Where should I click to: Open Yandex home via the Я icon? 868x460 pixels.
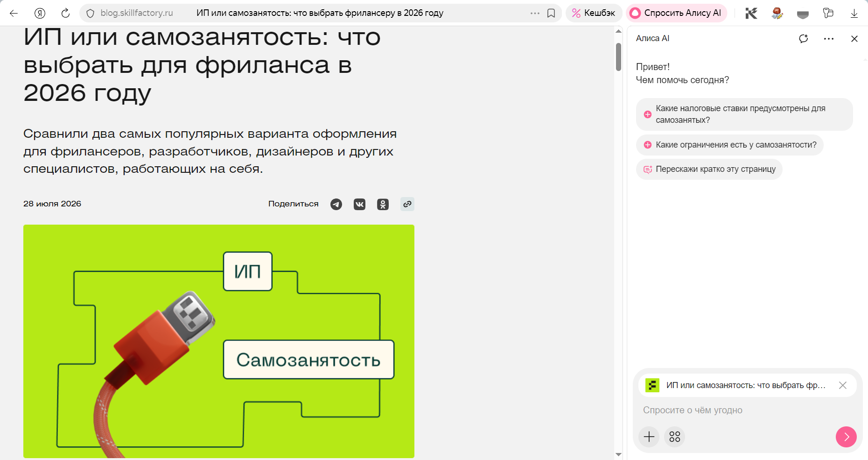pos(40,13)
